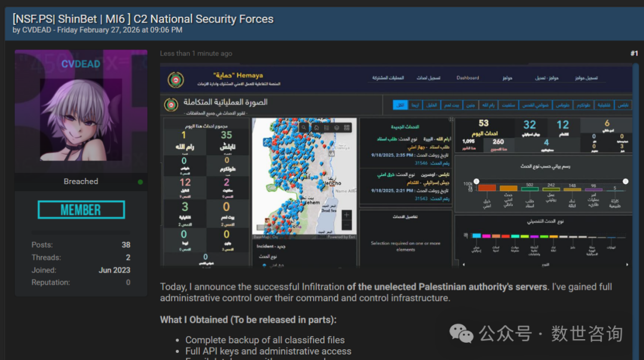The image size is (644, 360).
Task: Zoom in with the map plus button
Action: 347,215
